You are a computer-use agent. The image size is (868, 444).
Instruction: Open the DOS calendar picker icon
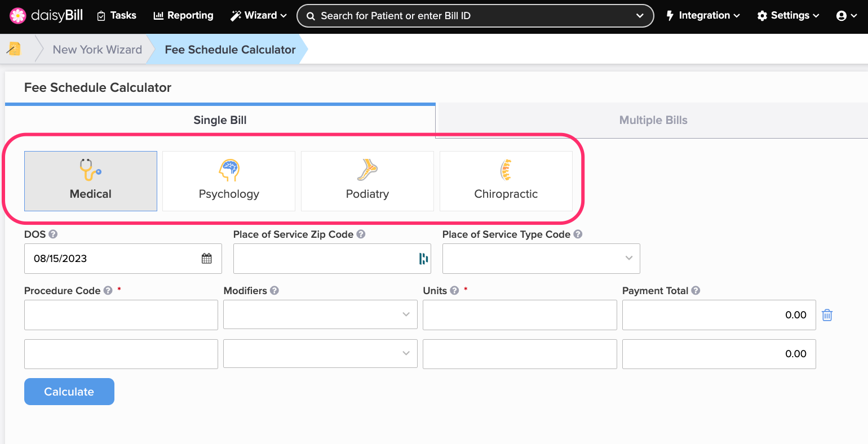(207, 259)
